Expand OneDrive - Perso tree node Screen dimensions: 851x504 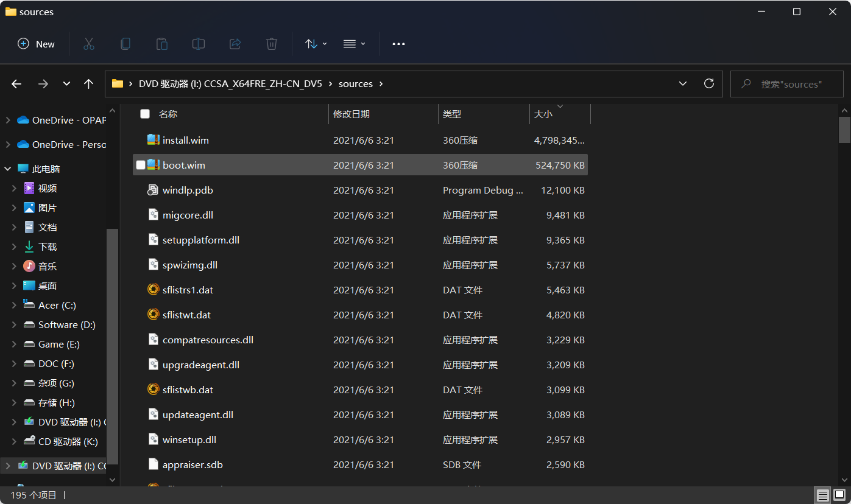pos(7,145)
